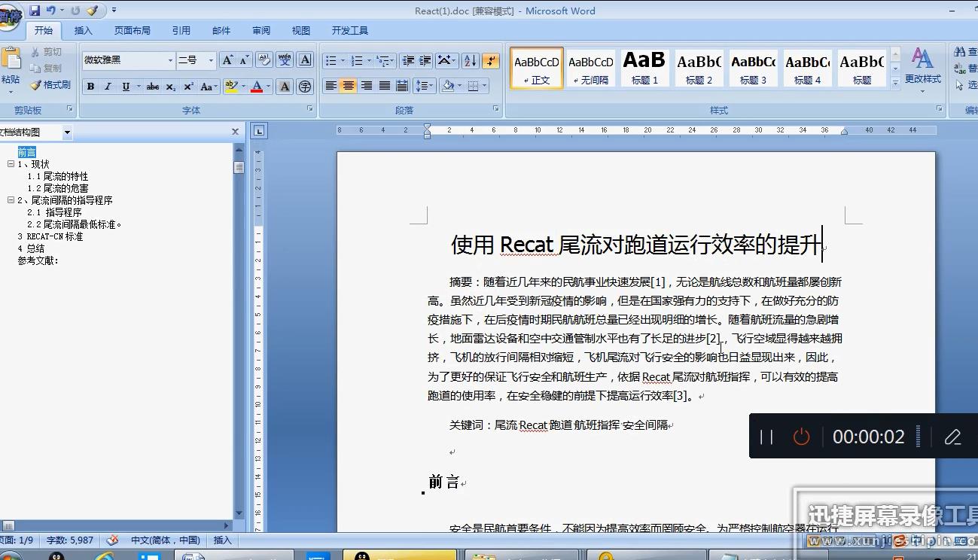This screenshot has width=978, height=560.
Task: Undo the last action
Action: pos(51,11)
